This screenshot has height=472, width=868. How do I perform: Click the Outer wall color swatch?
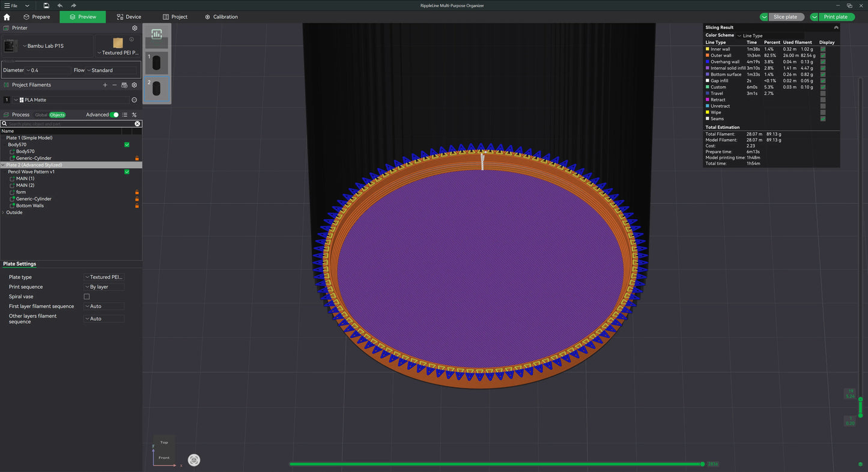coord(708,55)
